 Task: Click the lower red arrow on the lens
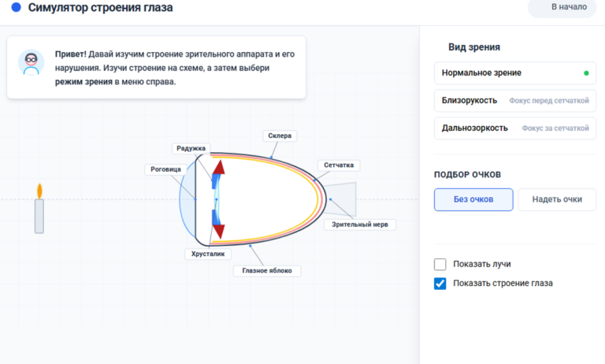(x=219, y=232)
